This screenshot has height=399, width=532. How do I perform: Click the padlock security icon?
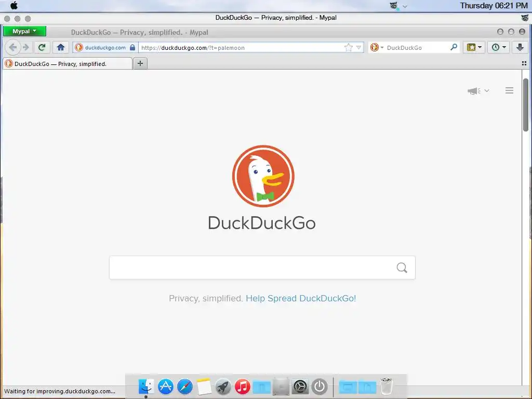[x=132, y=47]
